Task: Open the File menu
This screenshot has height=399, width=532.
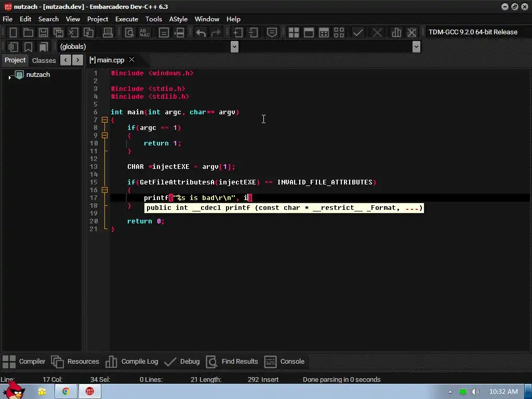Action: coord(7,19)
